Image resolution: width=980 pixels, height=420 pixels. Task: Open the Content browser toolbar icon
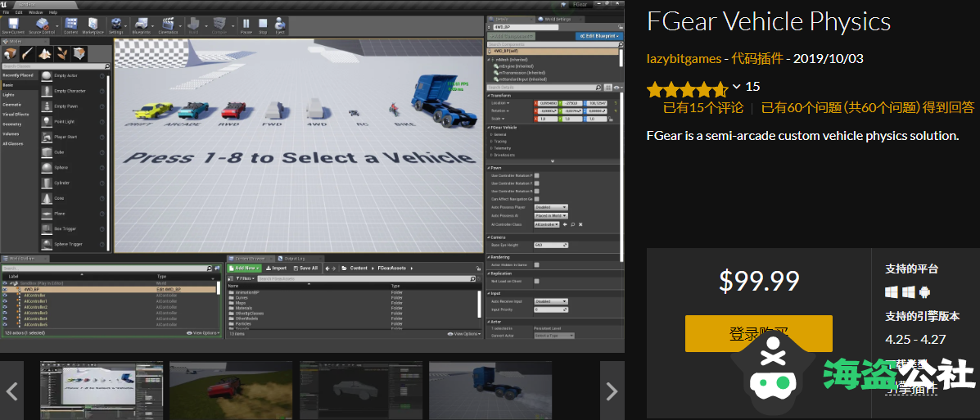click(70, 25)
